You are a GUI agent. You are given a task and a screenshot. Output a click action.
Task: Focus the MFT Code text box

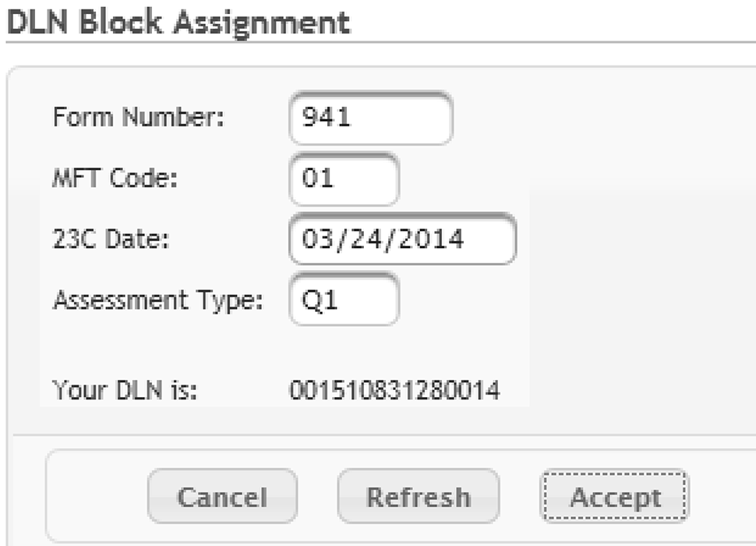click(x=343, y=179)
